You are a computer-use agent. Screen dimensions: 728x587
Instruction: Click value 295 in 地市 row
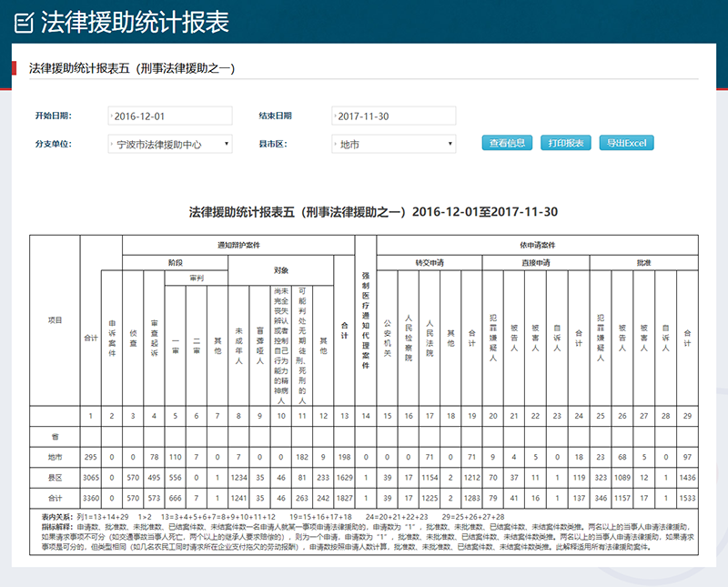(90, 458)
